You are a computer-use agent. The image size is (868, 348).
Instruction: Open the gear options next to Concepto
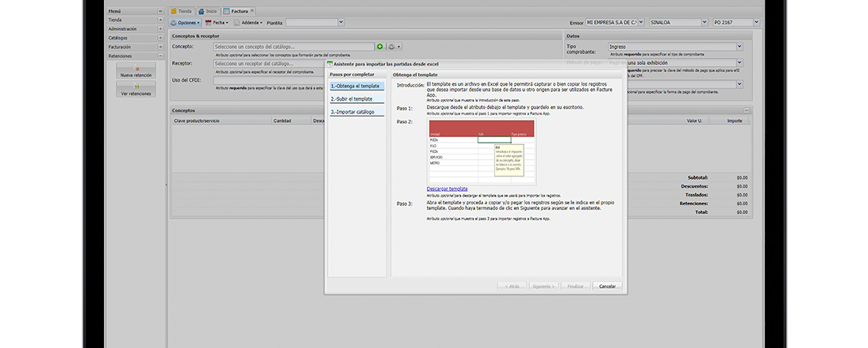(394, 48)
